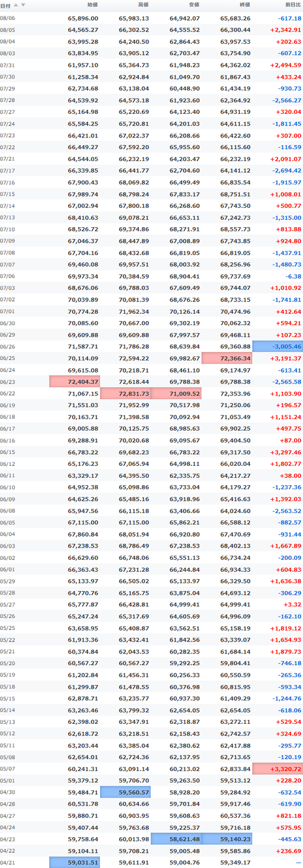
Task: Select the 日付 column header
Action: click(x=5, y=5)
